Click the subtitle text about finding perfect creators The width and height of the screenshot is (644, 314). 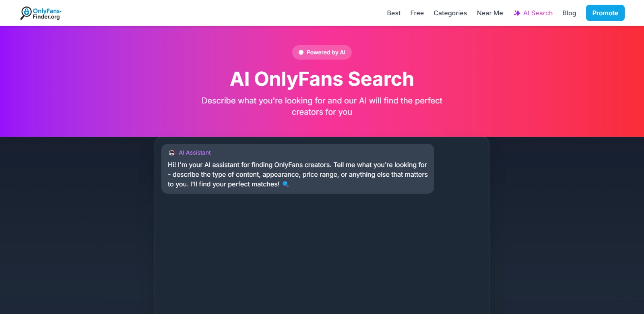point(322,106)
